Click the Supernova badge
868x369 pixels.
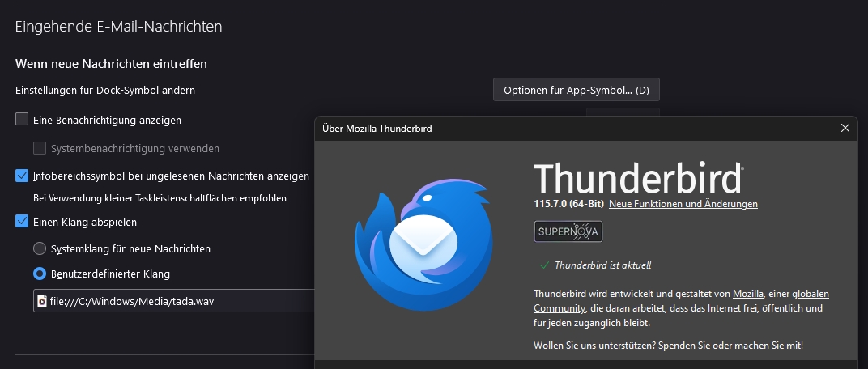pos(568,231)
